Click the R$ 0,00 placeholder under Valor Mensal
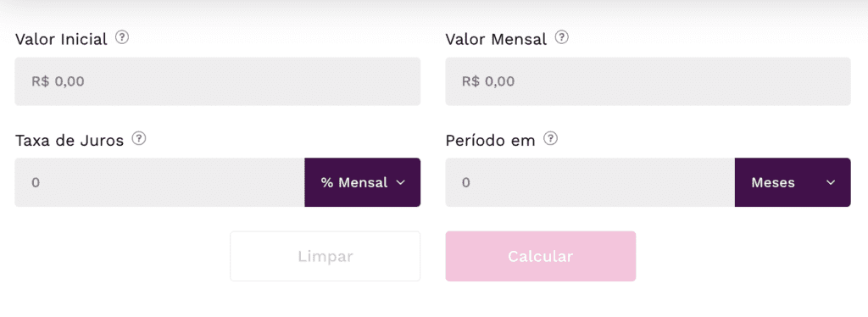The width and height of the screenshot is (868, 317). coord(488,82)
